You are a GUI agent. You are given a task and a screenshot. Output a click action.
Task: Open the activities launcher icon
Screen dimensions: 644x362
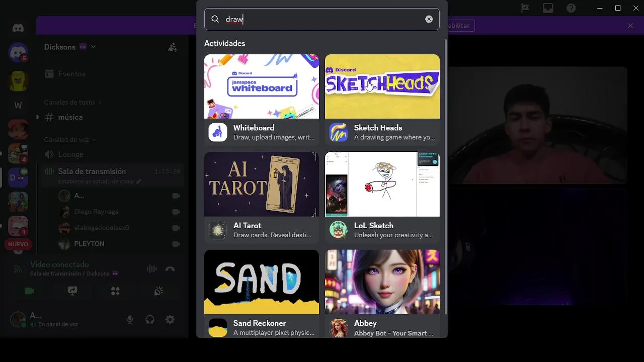116,291
